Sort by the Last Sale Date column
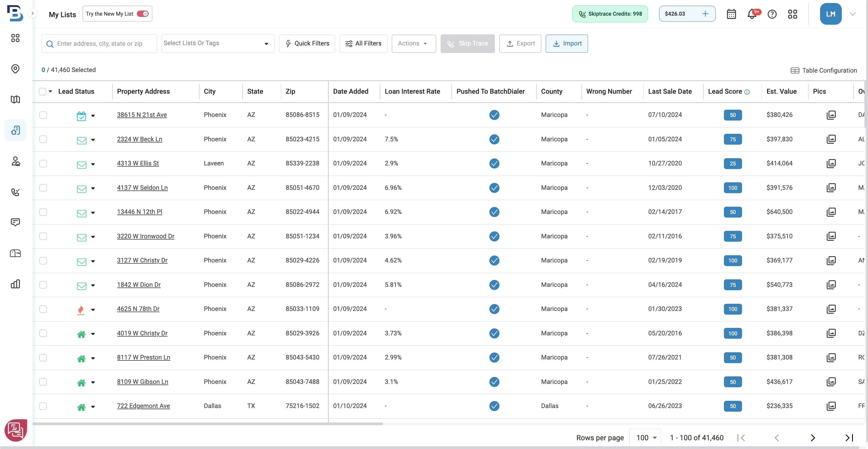Image resolution: width=868 pixels, height=449 pixels. coord(670,91)
